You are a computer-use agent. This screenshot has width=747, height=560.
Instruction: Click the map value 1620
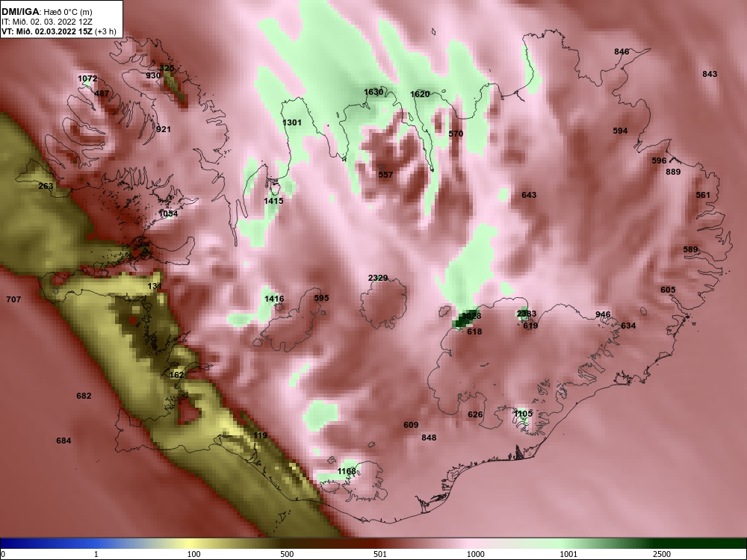pos(420,94)
